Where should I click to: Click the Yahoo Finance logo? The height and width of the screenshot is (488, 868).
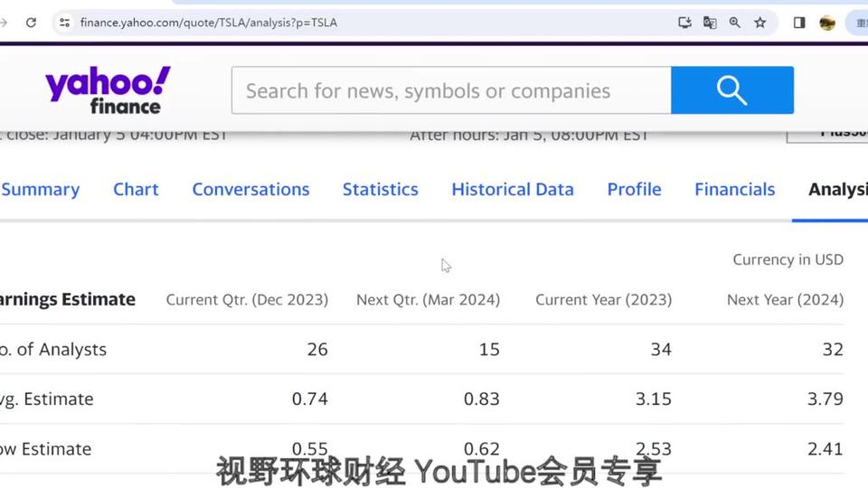tap(108, 90)
